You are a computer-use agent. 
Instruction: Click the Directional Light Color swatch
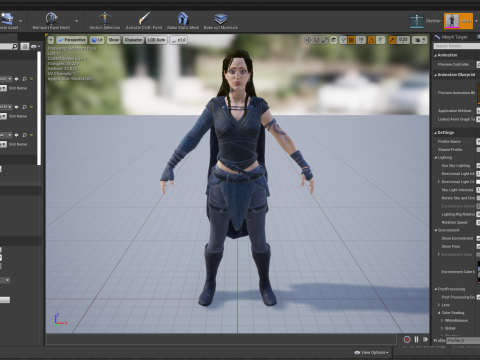pyautogui.click(x=478, y=182)
